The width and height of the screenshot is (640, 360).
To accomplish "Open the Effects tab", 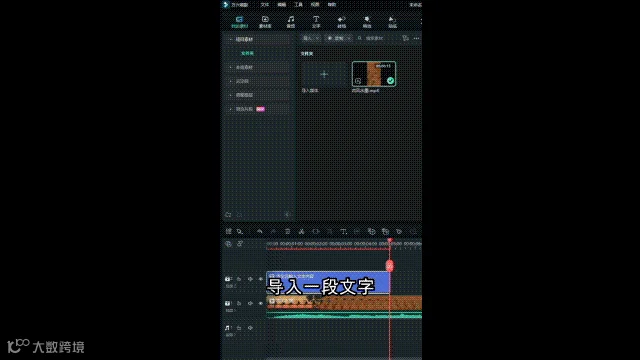I will (x=367, y=22).
